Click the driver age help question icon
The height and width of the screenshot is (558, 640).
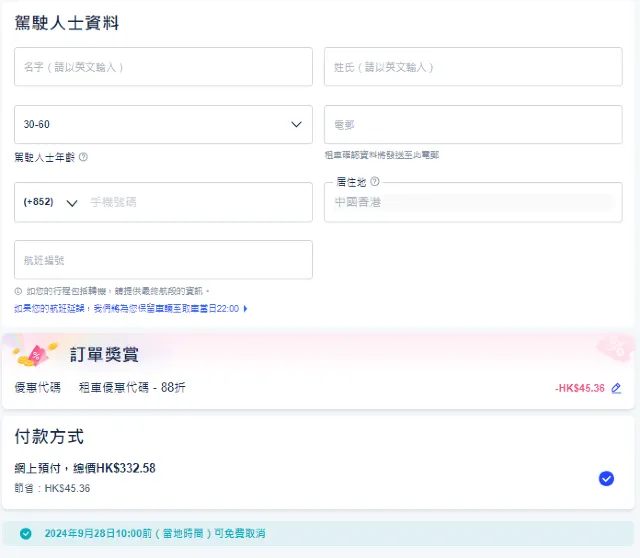click(x=83, y=157)
